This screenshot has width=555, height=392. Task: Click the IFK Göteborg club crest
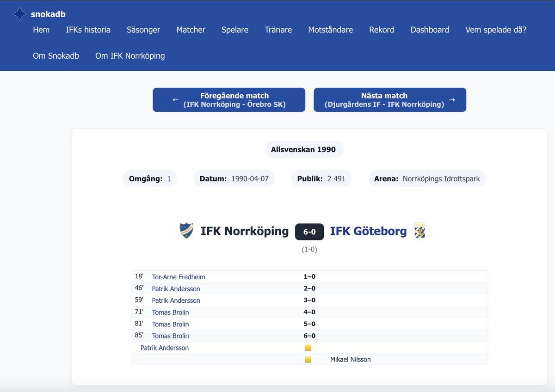click(x=419, y=230)
